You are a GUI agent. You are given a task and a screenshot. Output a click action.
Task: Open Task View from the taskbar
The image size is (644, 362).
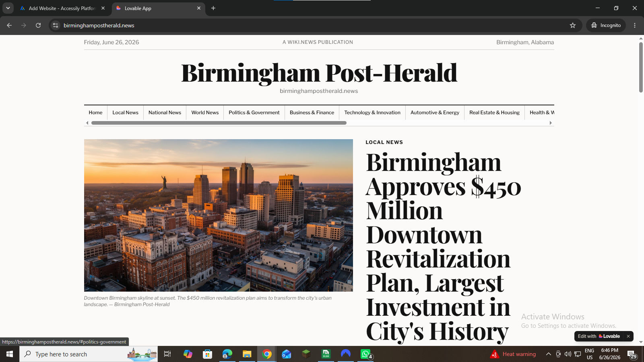pos(167,354)
